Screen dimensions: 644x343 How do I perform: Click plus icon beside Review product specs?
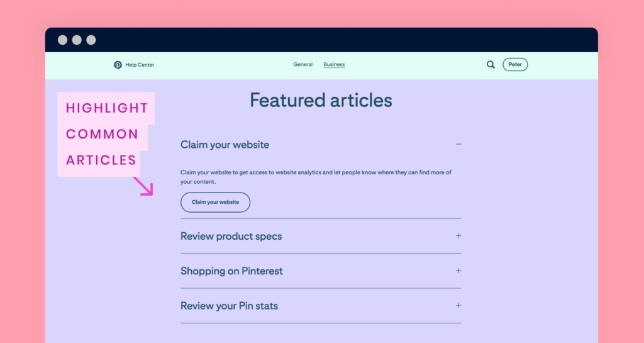click(x=458, y=236)
